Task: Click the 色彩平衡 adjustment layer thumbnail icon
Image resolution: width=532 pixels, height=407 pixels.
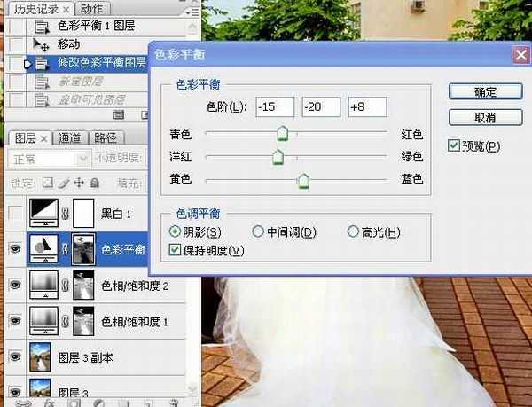Action: (x=43, y=249)
